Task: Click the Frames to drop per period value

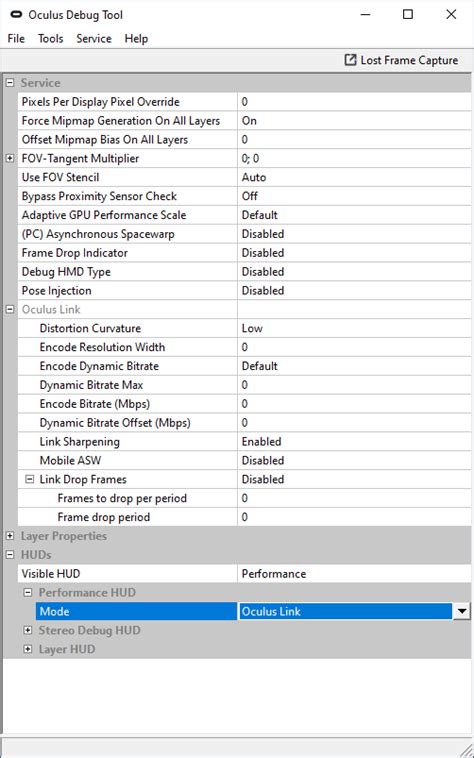Action: coord(354,498)
